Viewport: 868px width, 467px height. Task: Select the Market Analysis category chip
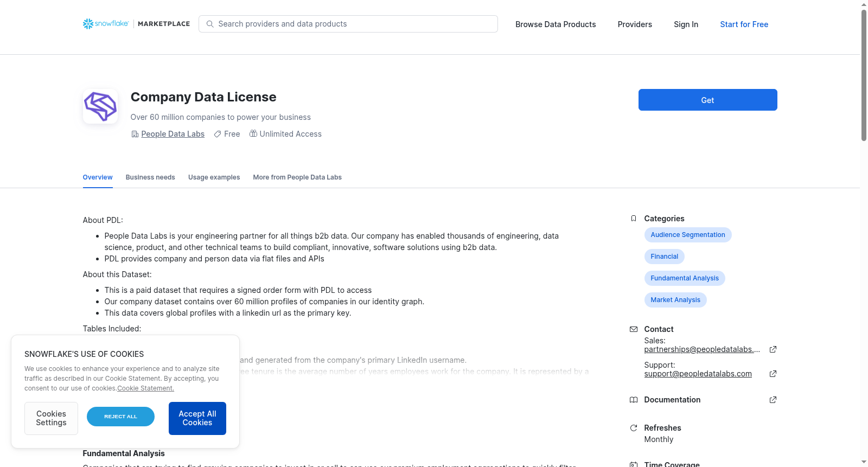pos(675,300)
